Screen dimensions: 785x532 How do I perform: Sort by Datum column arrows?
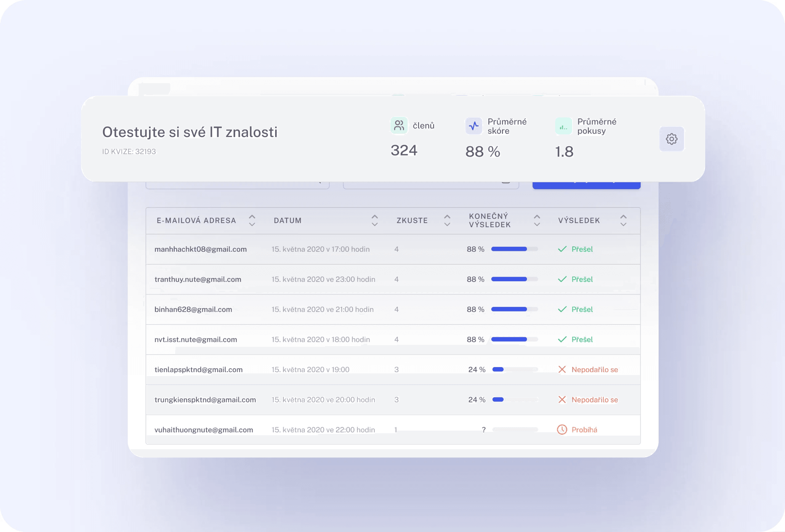point(375,220)
